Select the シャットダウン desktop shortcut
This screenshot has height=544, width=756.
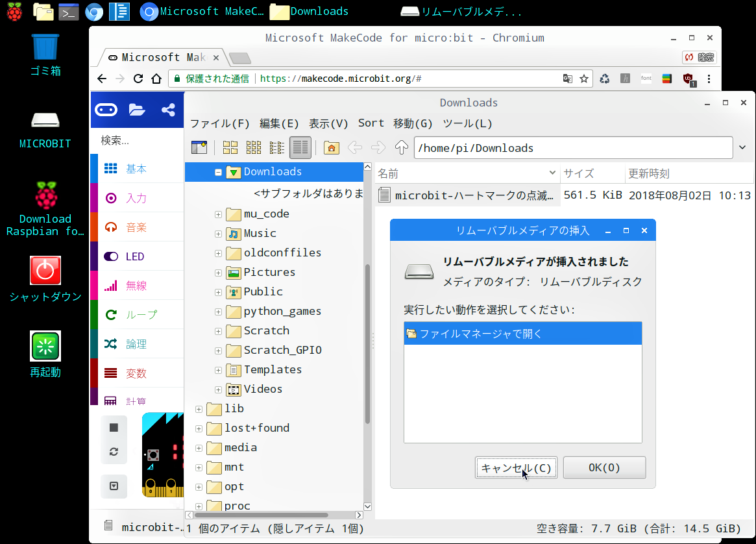[45, 278]
